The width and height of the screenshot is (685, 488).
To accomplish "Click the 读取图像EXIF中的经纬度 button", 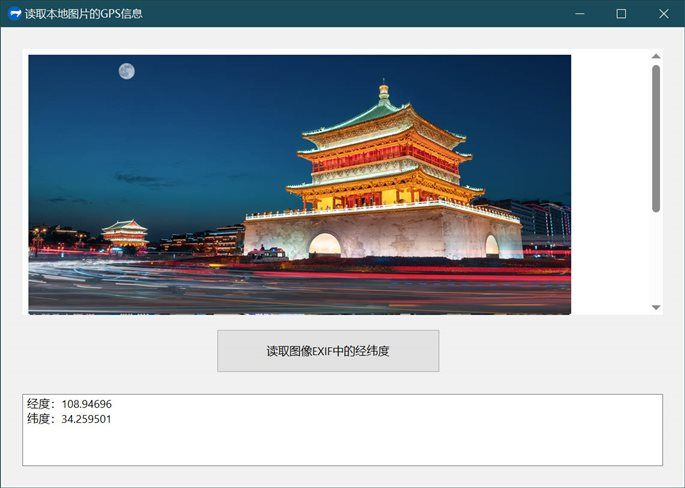I will pyautogui.click(x=328, y=351).
